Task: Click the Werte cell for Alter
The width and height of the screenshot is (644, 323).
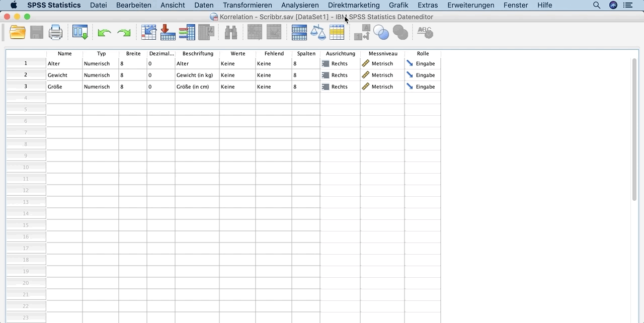Action: tap(237, 64)
